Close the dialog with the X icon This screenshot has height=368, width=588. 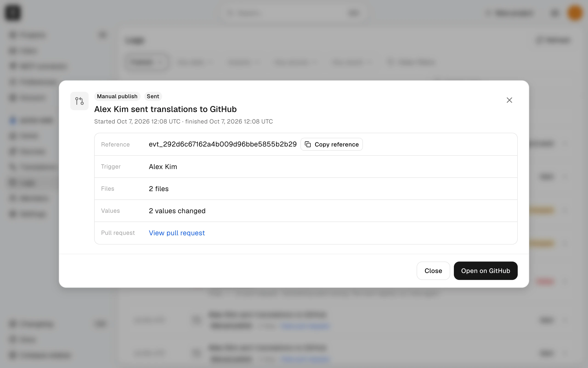[x=509, y=100]
